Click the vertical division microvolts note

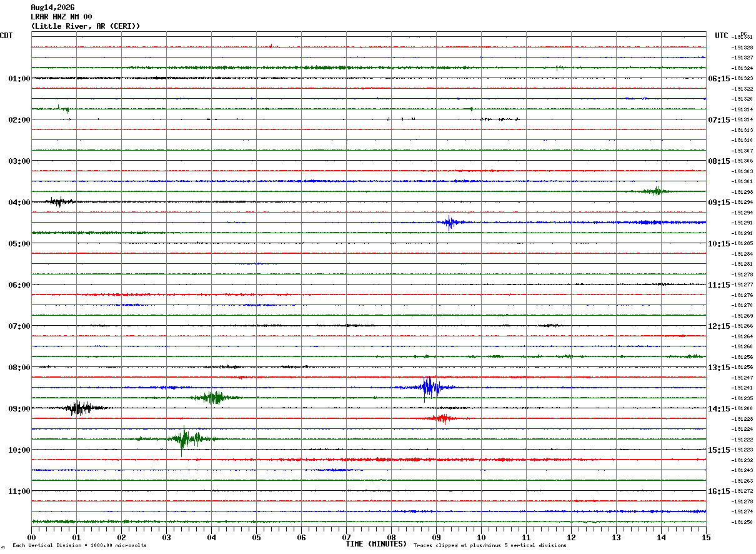[x=79, y=545]
